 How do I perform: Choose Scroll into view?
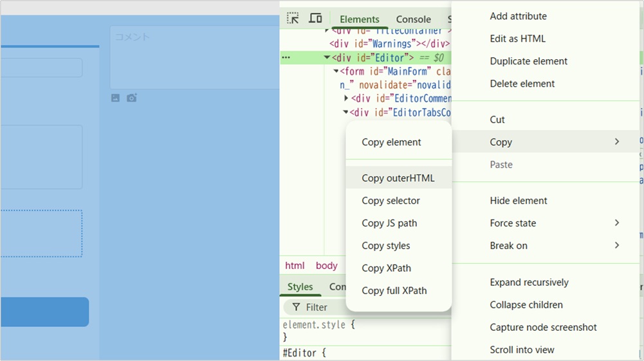tap(522, 350)
